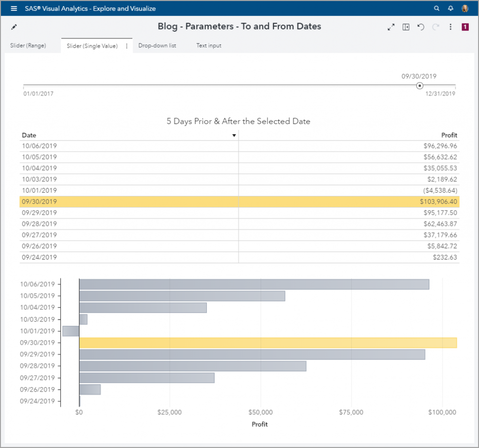Viewport: 479px width, 448px height.
Task: Click the redo arrow icon
Action: (435, 27)
